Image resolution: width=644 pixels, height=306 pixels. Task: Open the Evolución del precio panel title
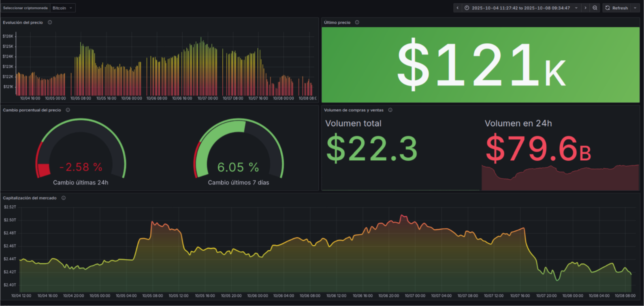point(23,23)
